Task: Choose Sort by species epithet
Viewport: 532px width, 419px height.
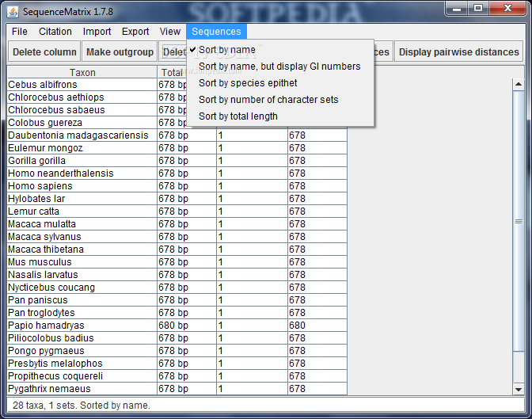Action: click(x=280, y=83)
